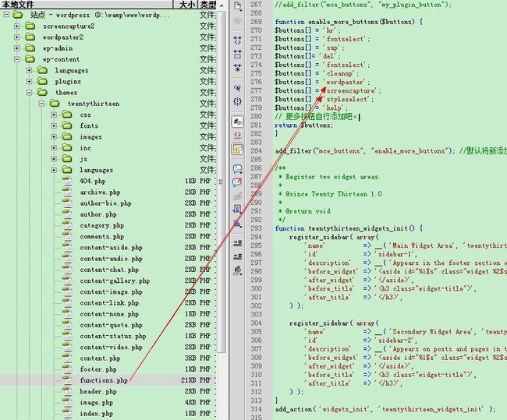
Task: Toggle the Line Numbers button
Action: pyautogui.click(x=238, y=122)
